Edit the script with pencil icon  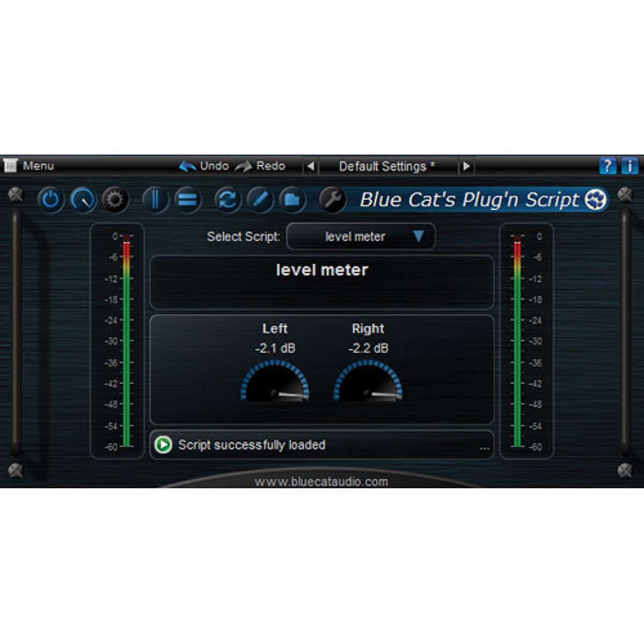(260, 200)
